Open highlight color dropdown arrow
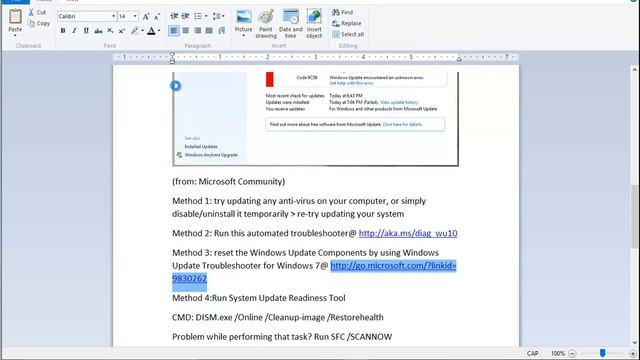Image resolution: width=640 pixels, height=360 pixels. point(142,31)
